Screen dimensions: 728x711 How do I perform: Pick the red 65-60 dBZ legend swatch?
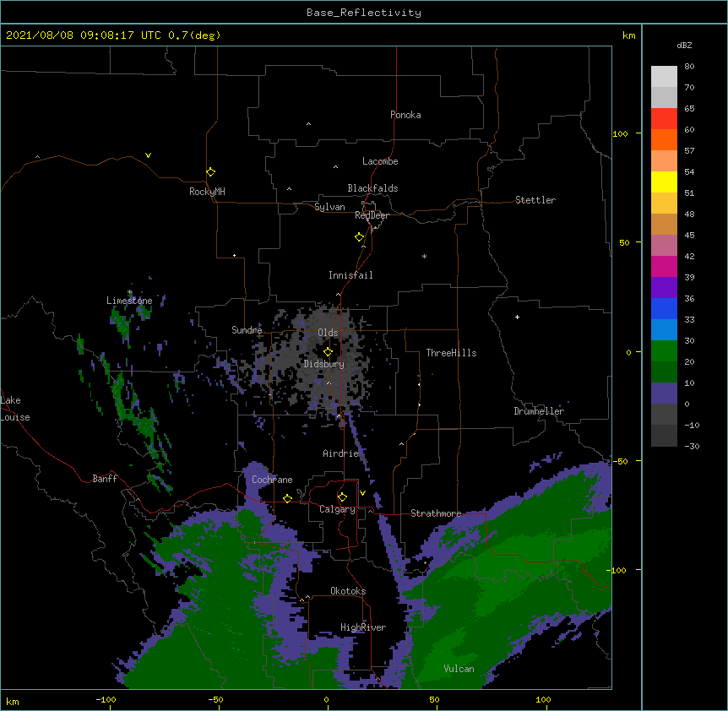[664, 119]
